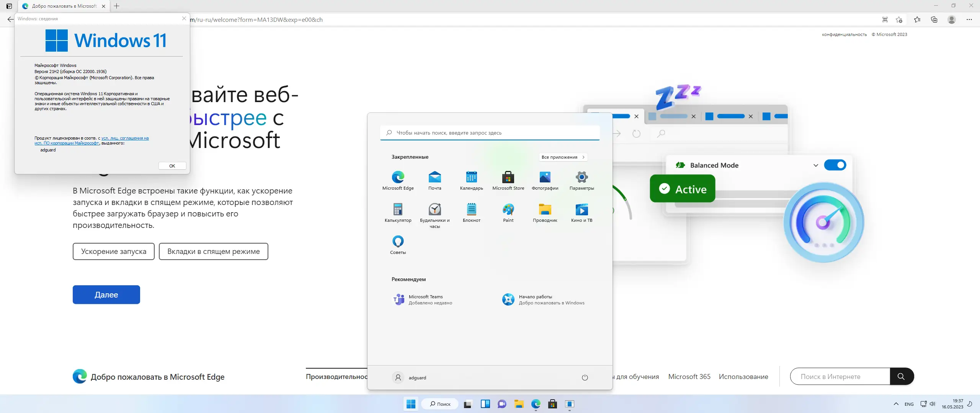
Task: Open Microsoft Store on the taskbar
Action: 552,404
